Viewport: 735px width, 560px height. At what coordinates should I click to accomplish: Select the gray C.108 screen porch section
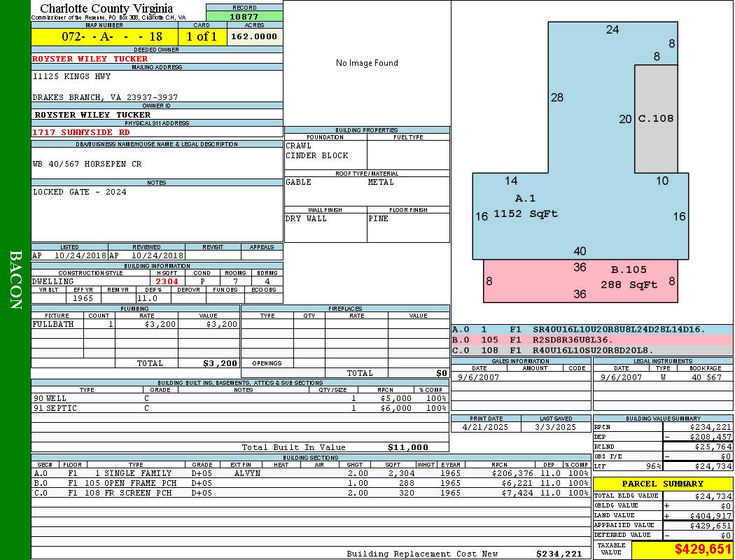(656, 119)
